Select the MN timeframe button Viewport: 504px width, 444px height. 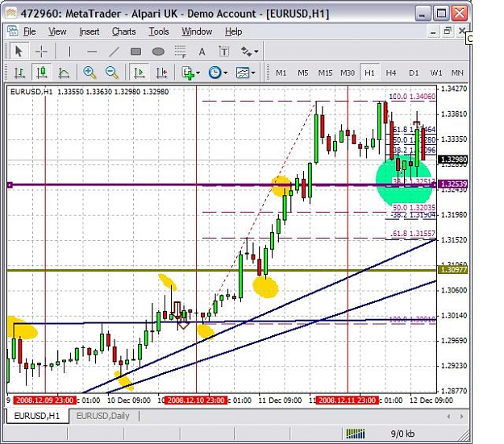point(457,73)
